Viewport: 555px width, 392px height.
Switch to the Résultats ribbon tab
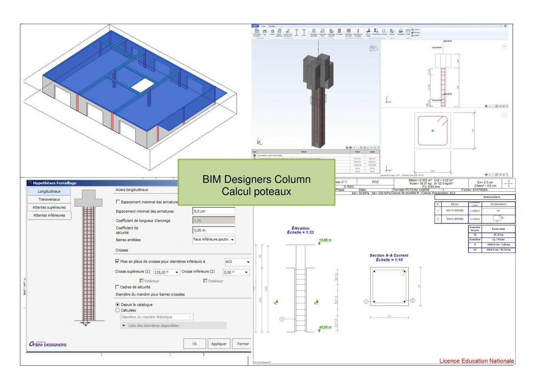(x=272, y=26)
